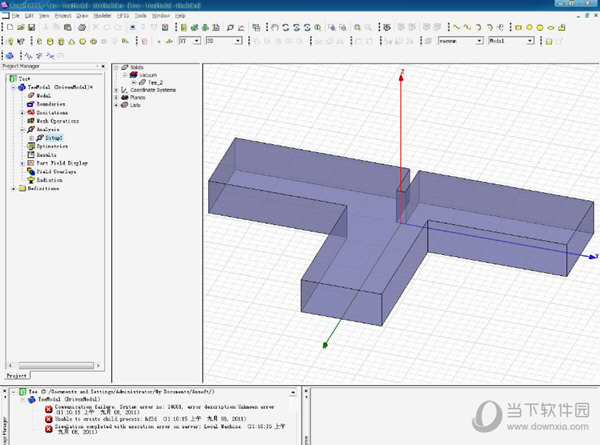600x445 pixels.
Task: Select Setup1 in the project tree
Action: [54, 138]
